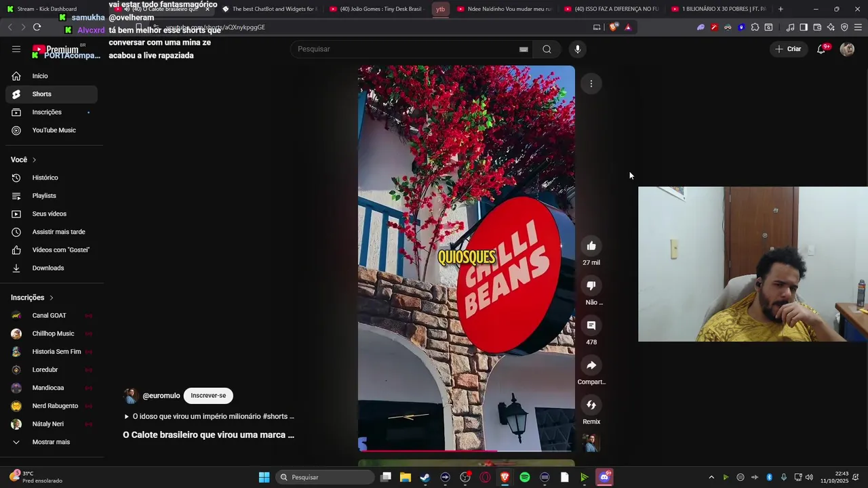The width and height of the screenshot is (868, 488).
Task: Open Spotify from the taskbar
Action: [x=525, y=477]
